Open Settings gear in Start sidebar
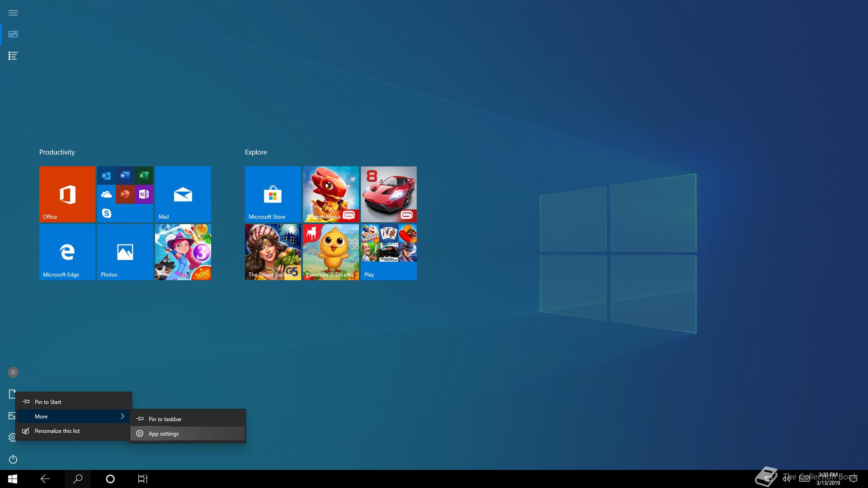Screen dimensions: 868x488 point(12,437)
